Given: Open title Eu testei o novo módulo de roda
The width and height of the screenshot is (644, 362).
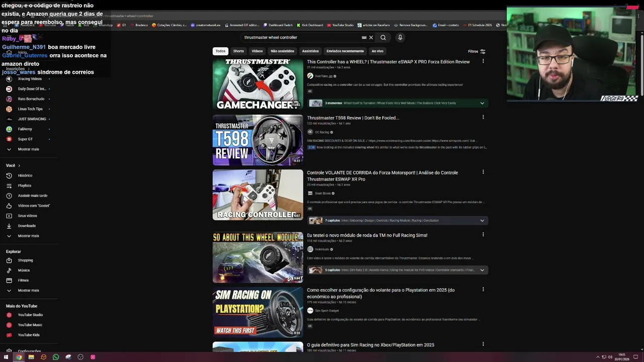Looking at the screenshot, I should click(367, 235).
